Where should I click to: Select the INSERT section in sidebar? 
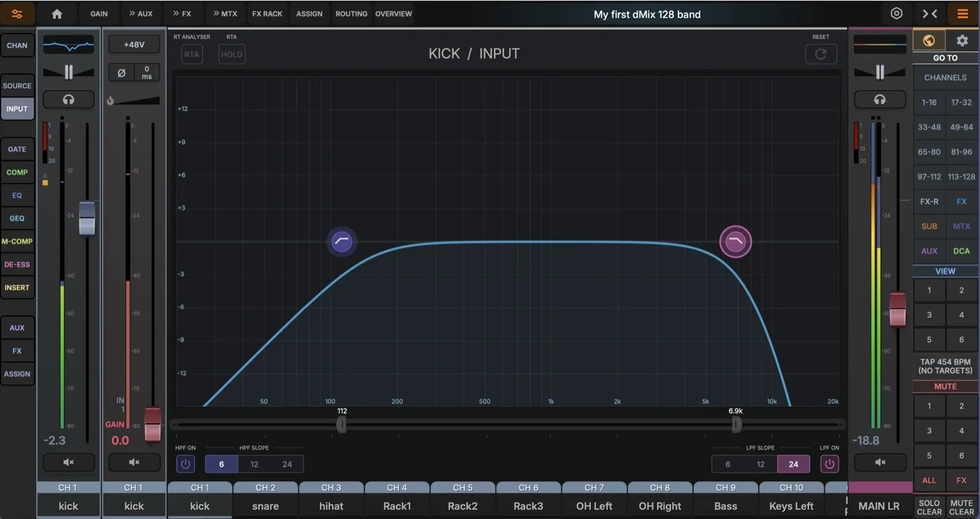(17, 287)
